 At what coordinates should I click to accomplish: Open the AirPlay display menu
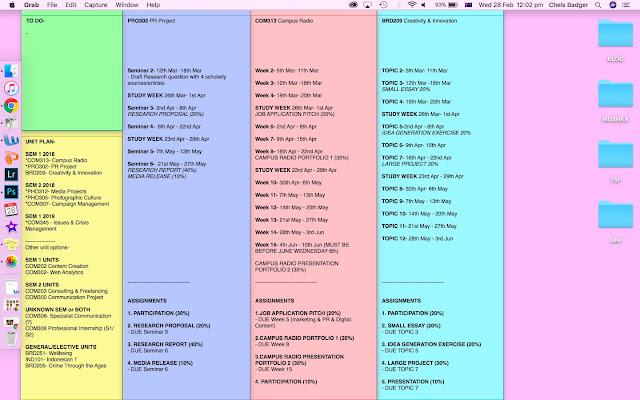(x=368, y=5)
